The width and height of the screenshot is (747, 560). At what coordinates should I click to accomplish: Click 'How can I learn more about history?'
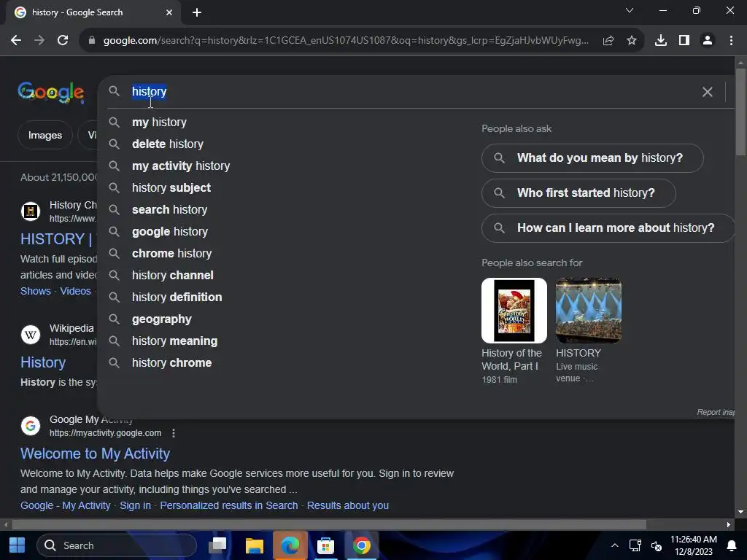(x=608, y=228)
